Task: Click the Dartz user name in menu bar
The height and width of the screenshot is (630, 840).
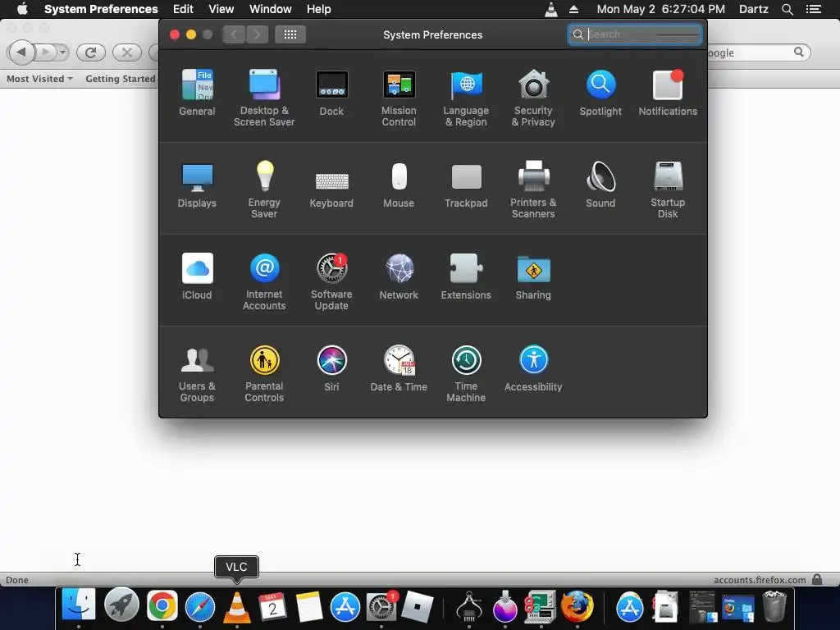Action: tap(754, 9)
